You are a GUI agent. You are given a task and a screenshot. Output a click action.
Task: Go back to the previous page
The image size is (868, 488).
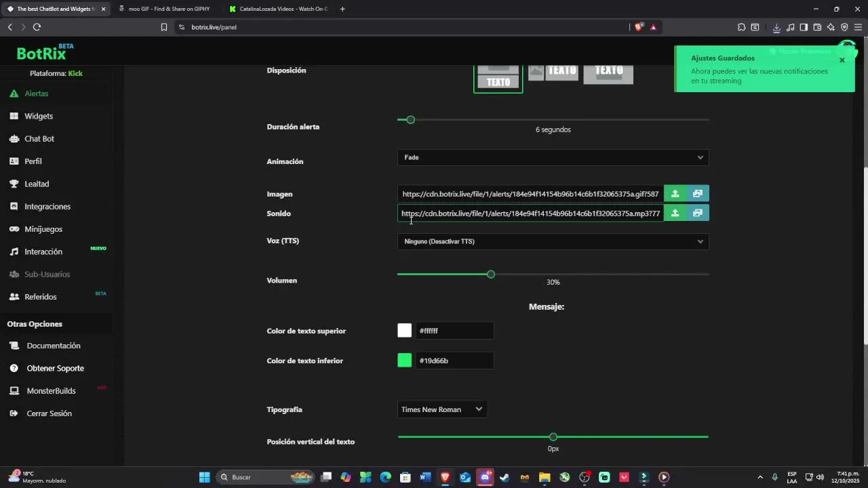point(9,27)
